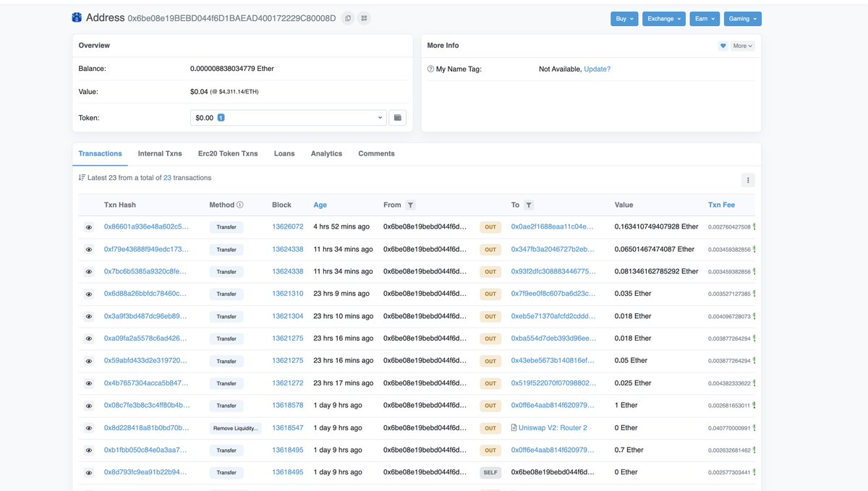Open the Loans tab
The image size is (868, 491).
[x=284, y=154]
